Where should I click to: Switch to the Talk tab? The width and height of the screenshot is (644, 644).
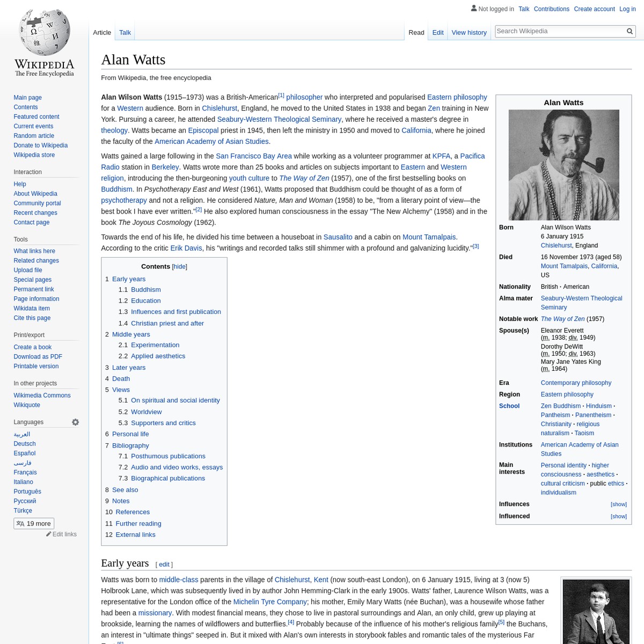125,32
